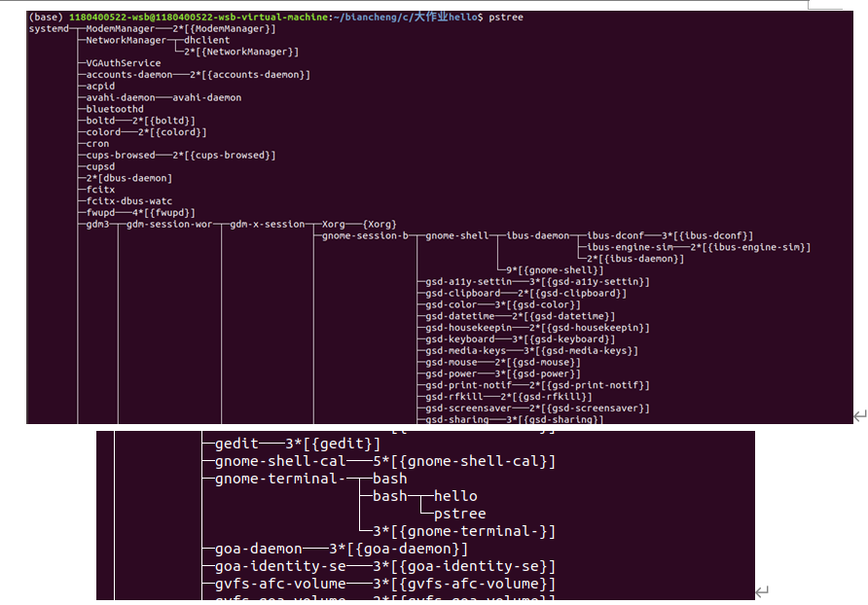Select the fcitx-dbus-watc row

click(129, 201)
